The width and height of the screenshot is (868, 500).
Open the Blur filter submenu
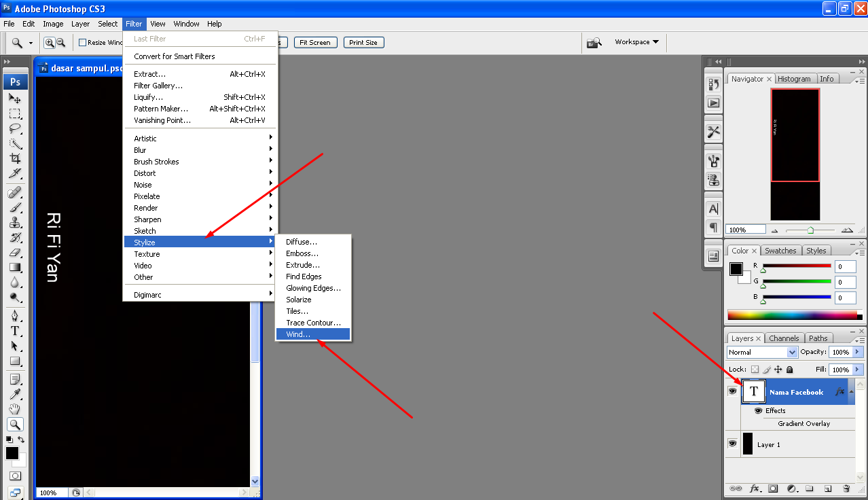pyautogui.click(x=200, y=150)
